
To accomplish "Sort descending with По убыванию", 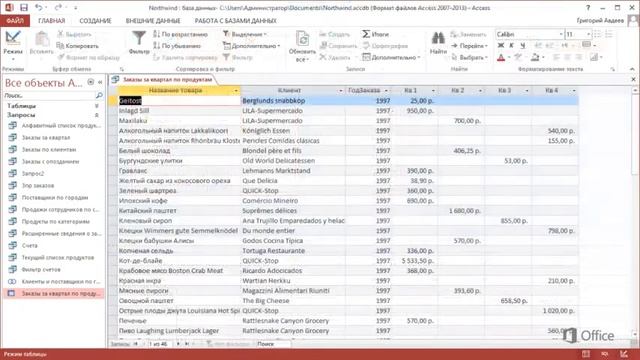I will click(177, 46).
